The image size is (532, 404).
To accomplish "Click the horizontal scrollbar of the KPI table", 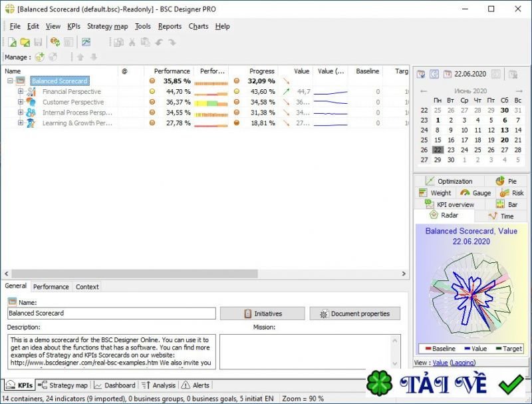I will tap(205, 274).
